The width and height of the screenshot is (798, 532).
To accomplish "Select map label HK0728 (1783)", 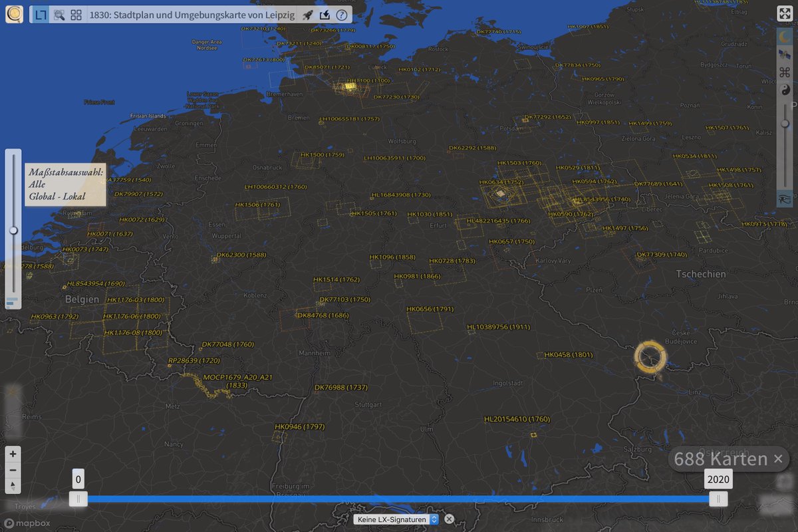I will click(452, 261).
